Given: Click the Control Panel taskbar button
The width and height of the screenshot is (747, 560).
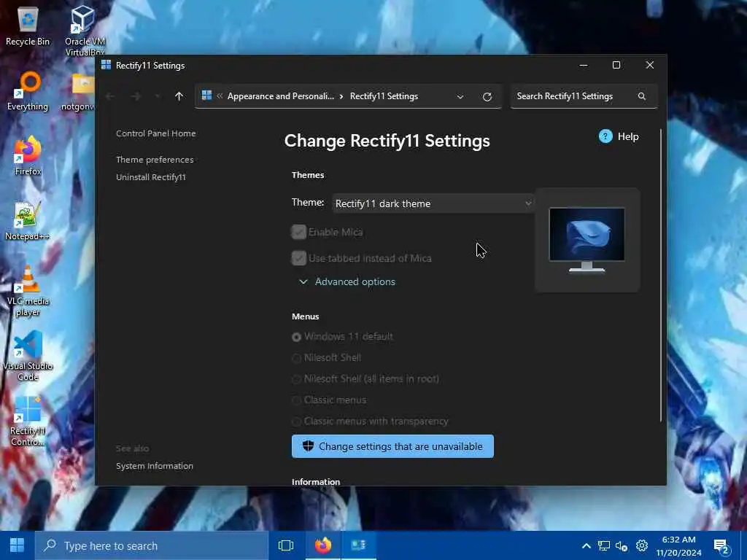Looking at the screenshot, I should (358, 545).
